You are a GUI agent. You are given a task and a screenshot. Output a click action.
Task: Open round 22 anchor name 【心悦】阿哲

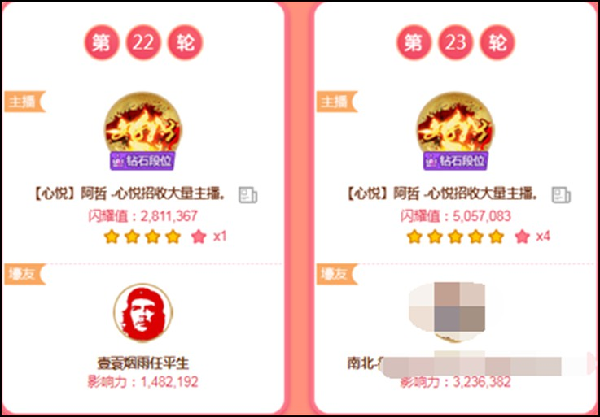pos(129,195)
